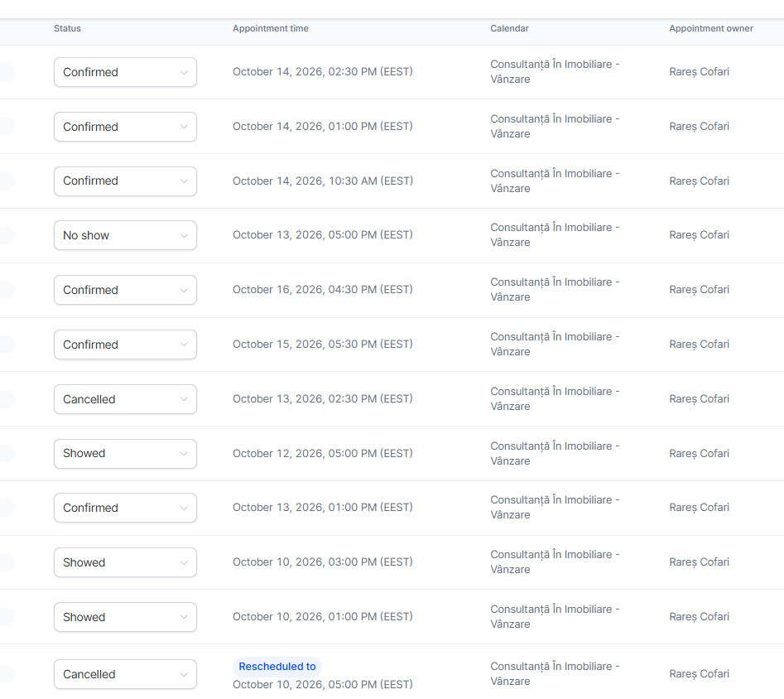This screenshot has width=784, height=699.
Task: Open No show status dropdown for October 13, 05:00 PM
Action: coord(125,235)
